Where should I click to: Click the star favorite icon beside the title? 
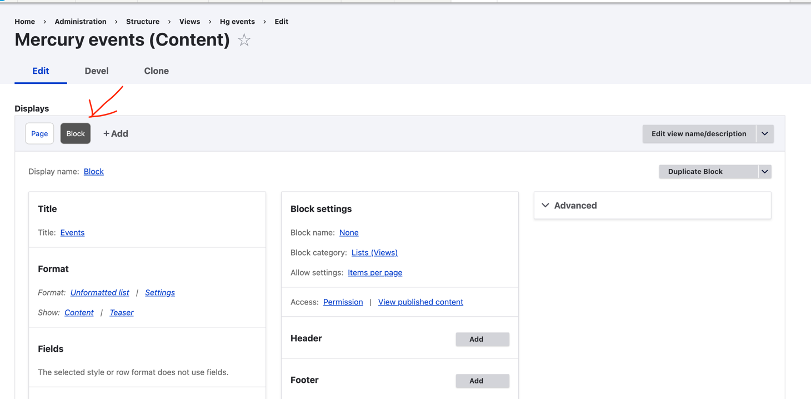point(244,40)
